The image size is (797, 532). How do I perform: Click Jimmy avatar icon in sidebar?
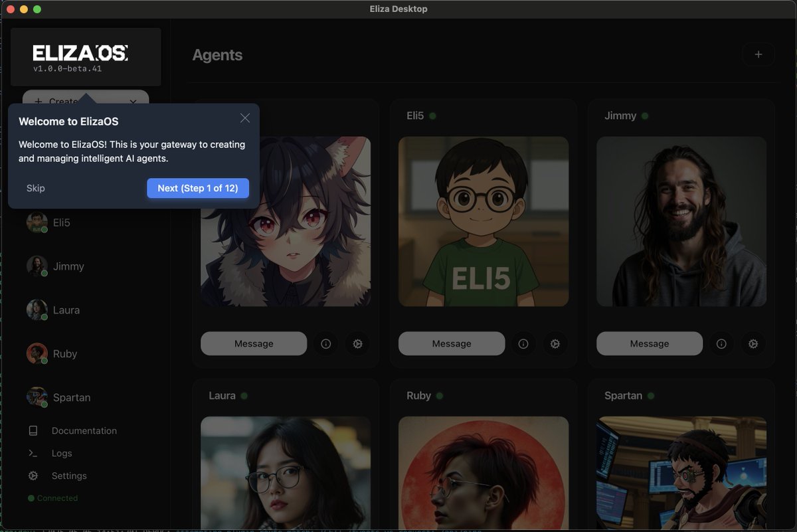coord(37,266)
